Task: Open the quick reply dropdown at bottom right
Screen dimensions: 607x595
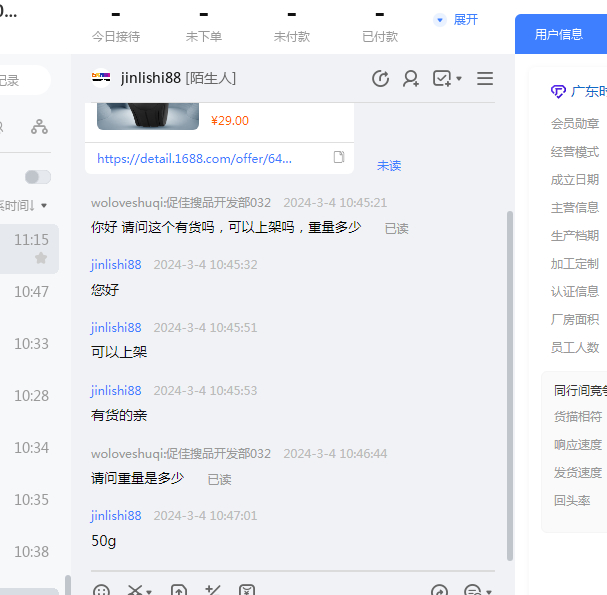Action: (488, 591)
